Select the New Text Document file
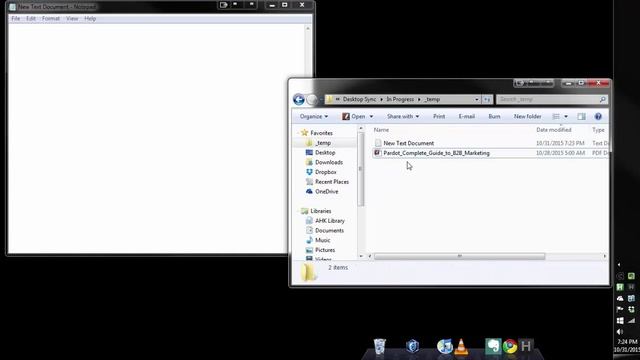 pyautogui.click(x=409, y=143)
